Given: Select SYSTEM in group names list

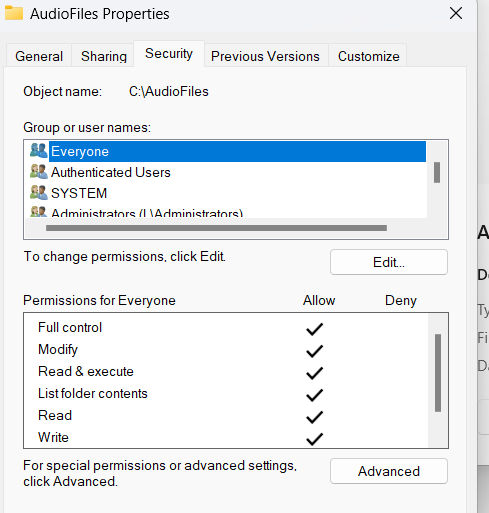Looking at the screenshot, I should (79, 193).
